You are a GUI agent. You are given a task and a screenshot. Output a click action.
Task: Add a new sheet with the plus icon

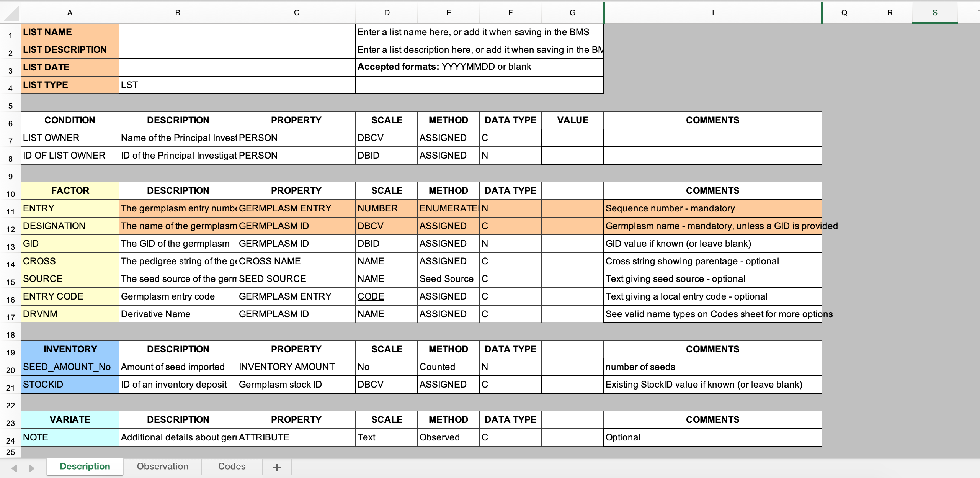point(277,467)
